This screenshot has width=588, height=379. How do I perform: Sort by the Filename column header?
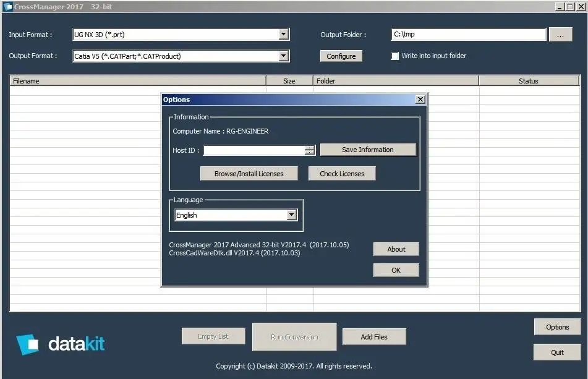pyautogui.click(x=138, y=80)
